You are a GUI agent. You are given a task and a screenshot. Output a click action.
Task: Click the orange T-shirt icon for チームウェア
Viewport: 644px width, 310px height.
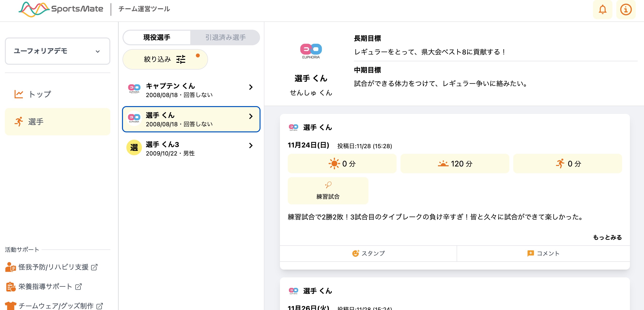pyautogui.click(x=10, y=306)
